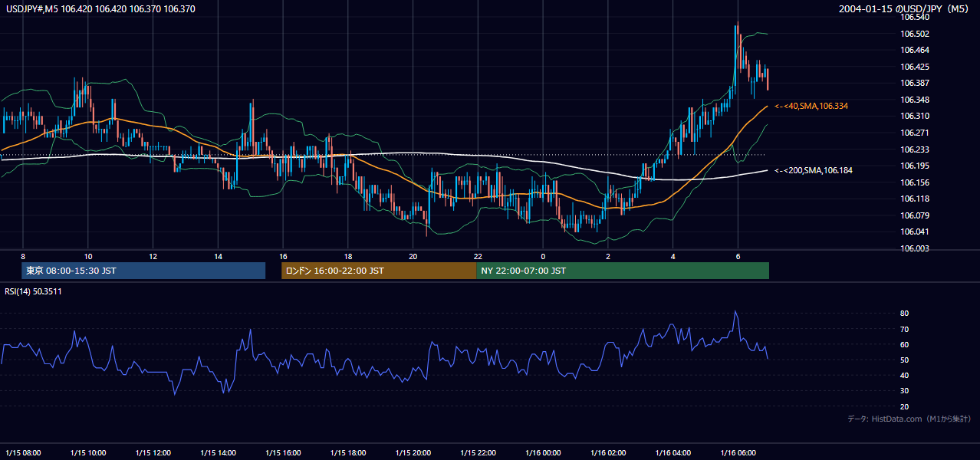Click RSI scale level 50
This screenshot has width=980, height=460.
coord(904,360)
